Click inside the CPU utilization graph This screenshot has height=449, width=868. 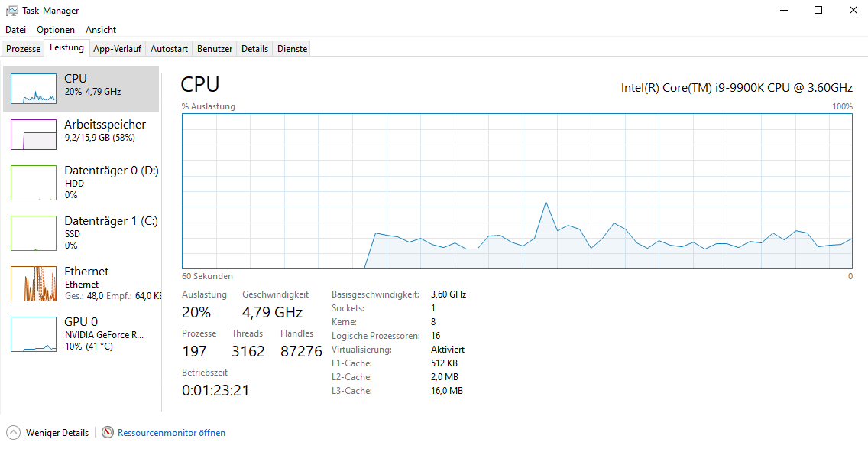517,191
